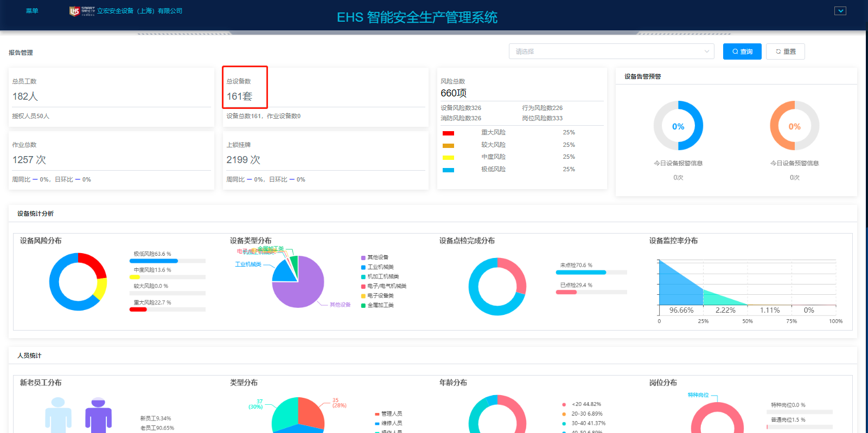Click the 2199 次 lockout tagout value
868x433 pixels.
pos(244,160)
